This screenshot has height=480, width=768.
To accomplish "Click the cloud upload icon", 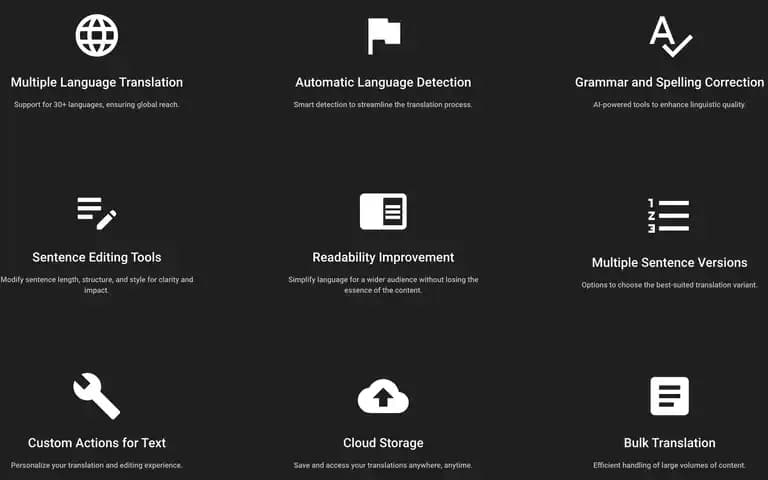I will coord(383,396).
